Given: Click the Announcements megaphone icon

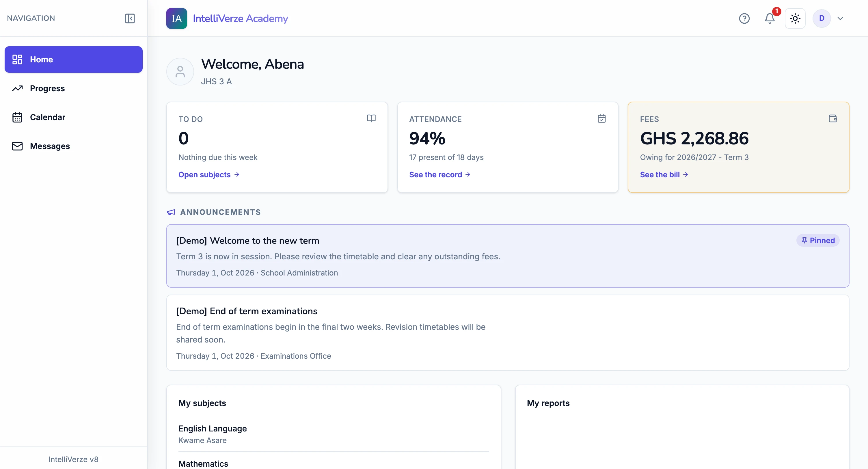Looking at the screenshot, I should coord(171,212).
